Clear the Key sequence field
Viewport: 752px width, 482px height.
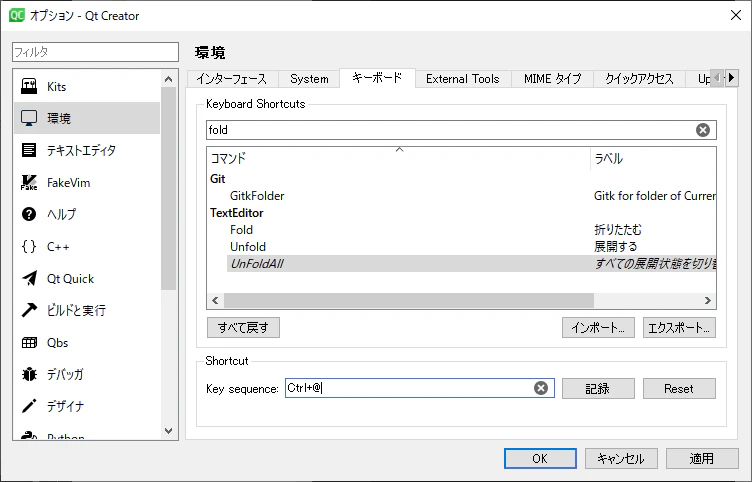[x=540, y=388]
